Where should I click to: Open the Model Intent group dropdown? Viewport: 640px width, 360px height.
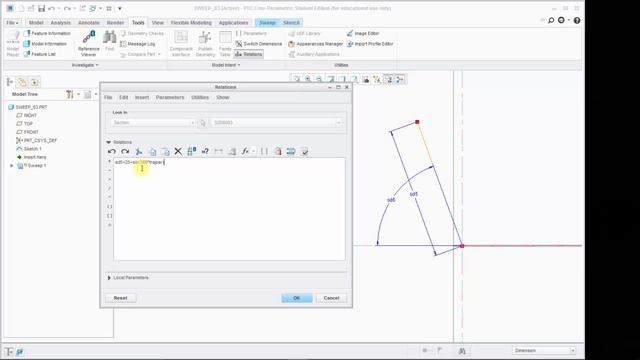coord(226,65)
